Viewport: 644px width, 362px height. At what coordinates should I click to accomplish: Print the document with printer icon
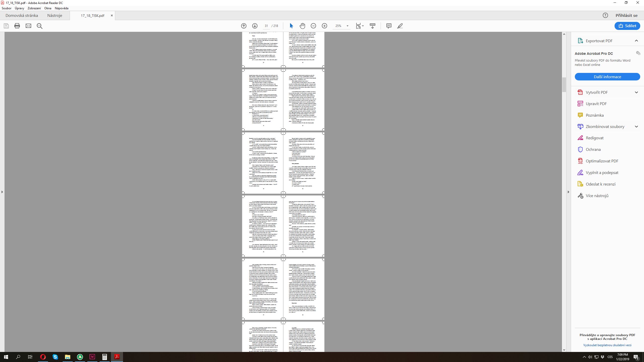pyautogui.click(x=17, y=26)
